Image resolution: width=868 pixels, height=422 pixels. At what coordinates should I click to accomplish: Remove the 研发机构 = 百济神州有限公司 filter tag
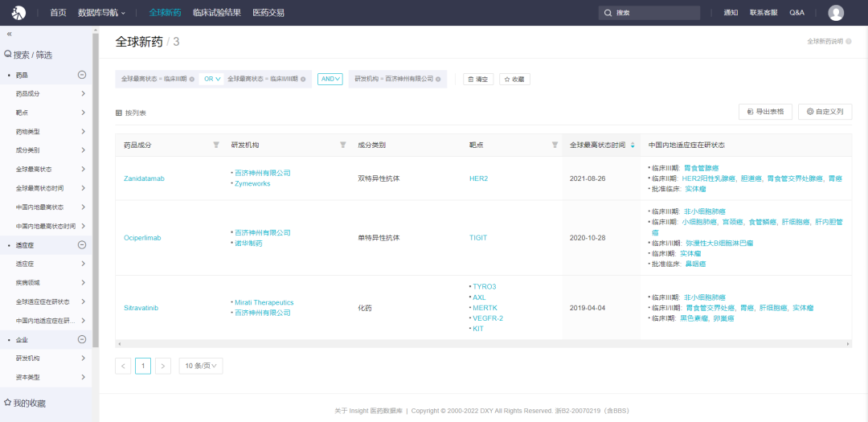pos(440,79)
